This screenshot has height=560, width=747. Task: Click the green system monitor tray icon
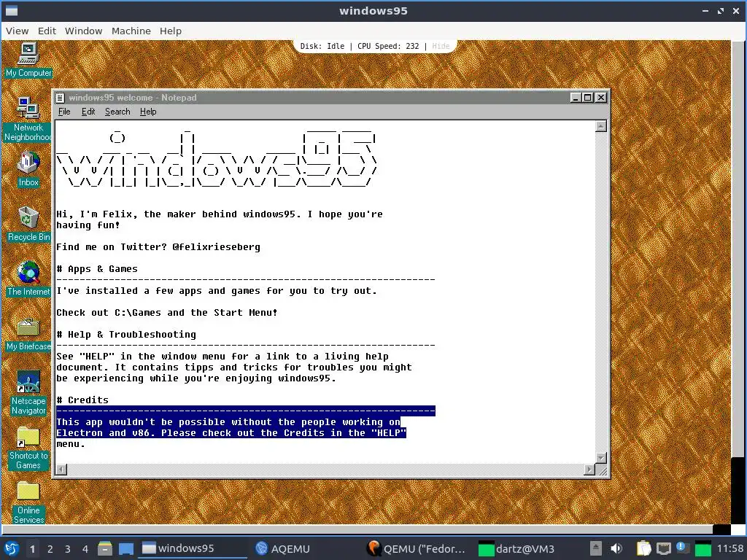[703, 549]
